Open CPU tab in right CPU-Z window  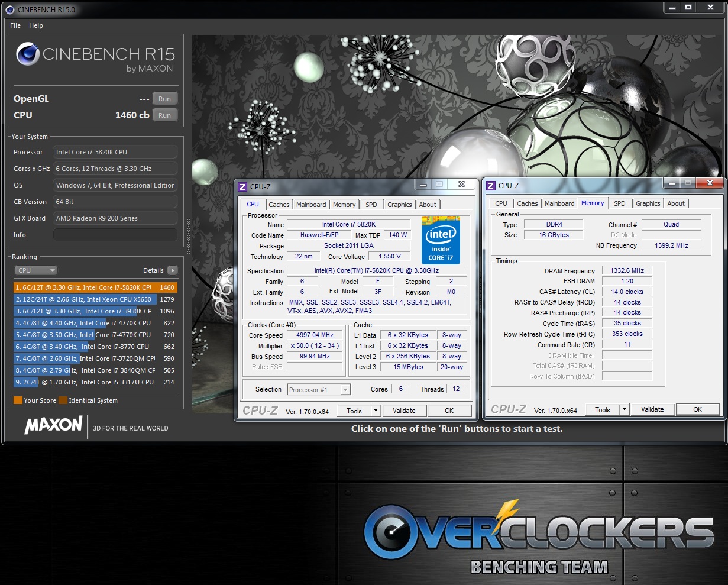click(501, 203)
